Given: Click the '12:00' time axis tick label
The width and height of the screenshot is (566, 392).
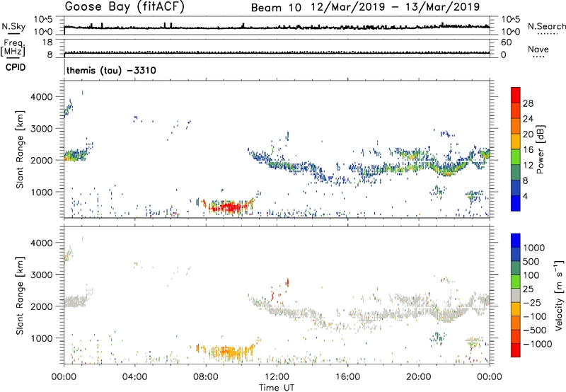Looking at the screenshot, I should (277, 377).
